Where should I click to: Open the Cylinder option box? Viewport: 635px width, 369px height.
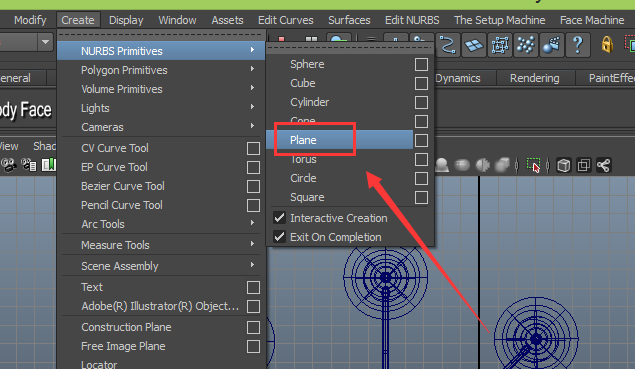pos(421,102)
